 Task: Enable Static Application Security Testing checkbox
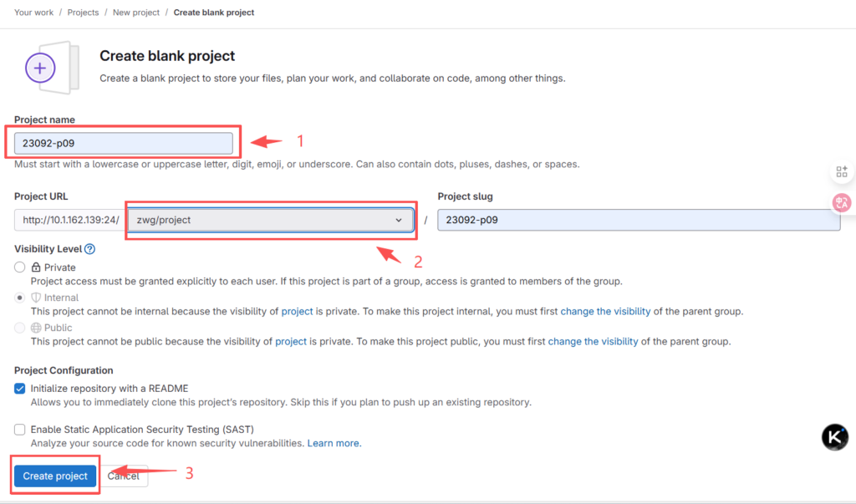click(x=20, y=430)
